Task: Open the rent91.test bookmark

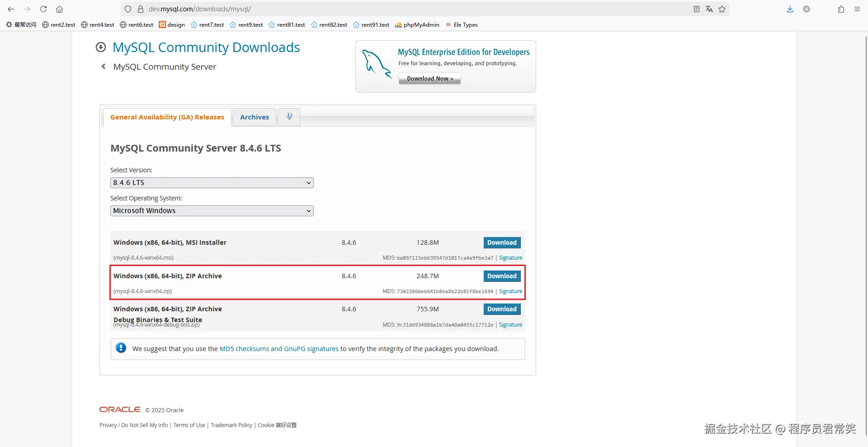Action: [371, 25]
